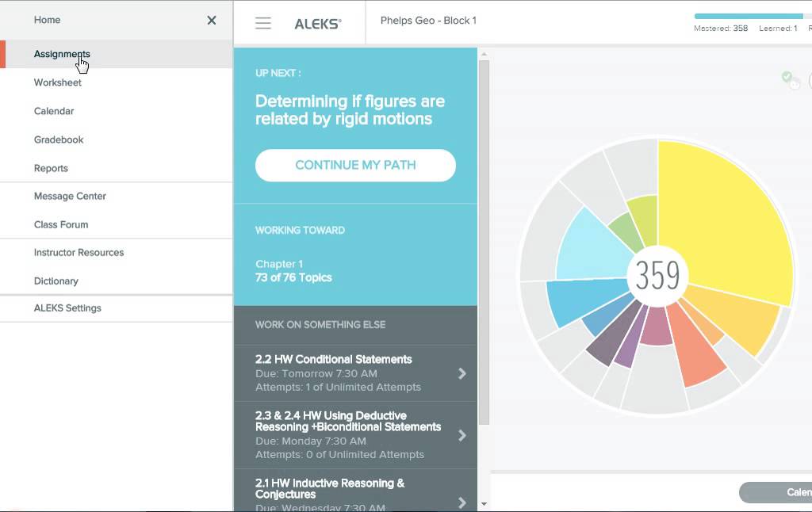The height and width of the screenshot is (512, 812).
Task: Open the Dictionary menu item
Action: (x=56, y=281)
